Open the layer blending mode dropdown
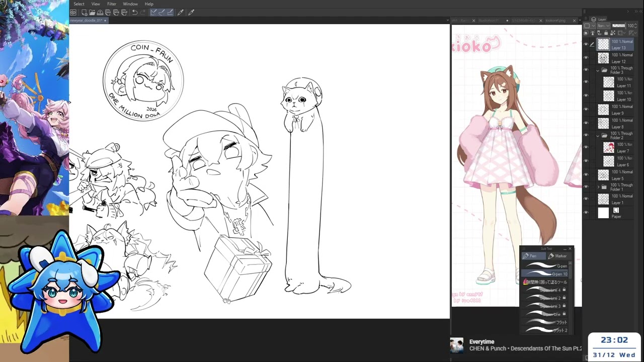The width and height of the screenshot is (644, 362). coord(604,26)
